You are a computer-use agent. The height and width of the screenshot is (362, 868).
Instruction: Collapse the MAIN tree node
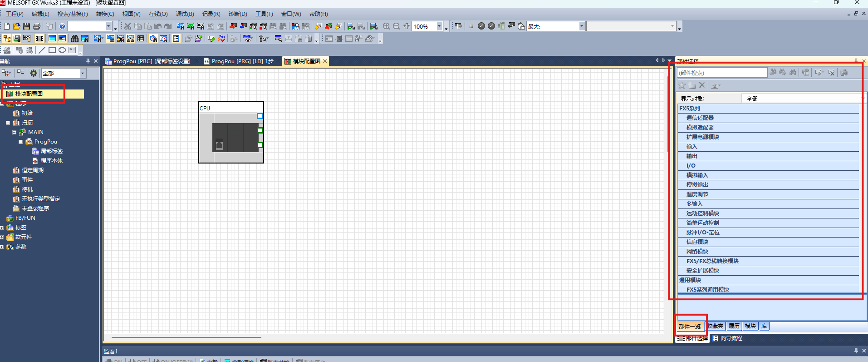14,132
